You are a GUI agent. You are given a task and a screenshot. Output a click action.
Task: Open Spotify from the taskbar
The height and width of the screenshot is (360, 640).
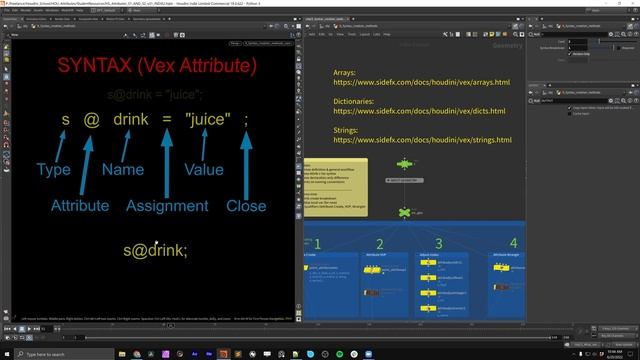(x=340, y=354)
